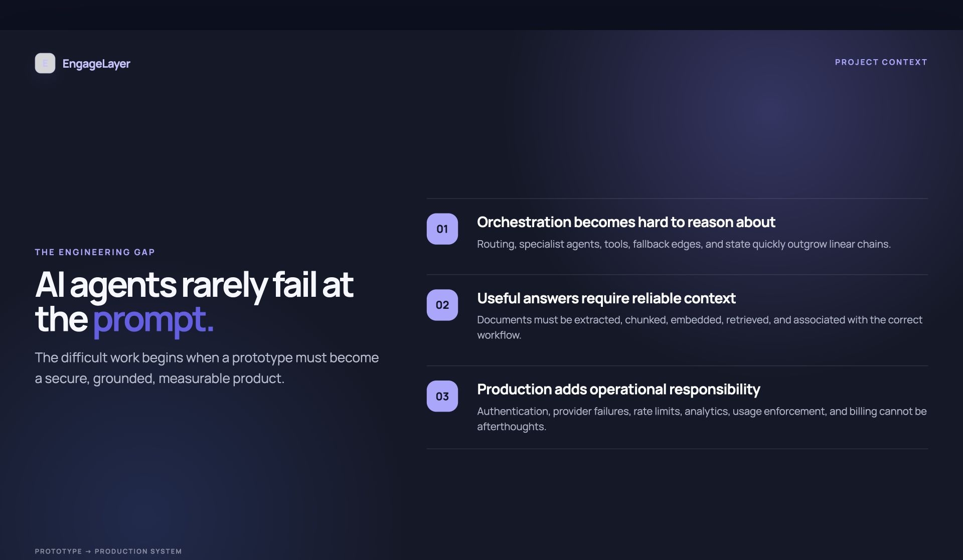Select the Useful answers require reliable context heading

pos(606,298)
